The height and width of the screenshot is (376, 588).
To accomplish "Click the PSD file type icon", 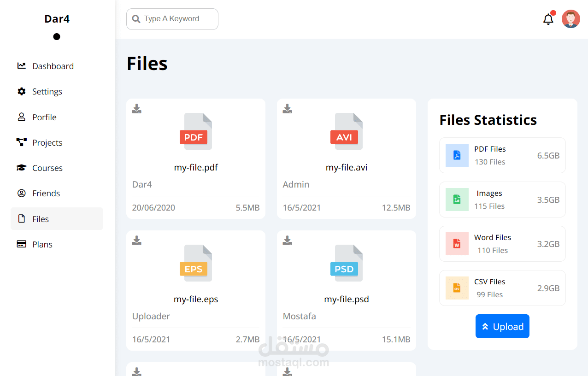I will pyautogui.click(x=347, y=263).
